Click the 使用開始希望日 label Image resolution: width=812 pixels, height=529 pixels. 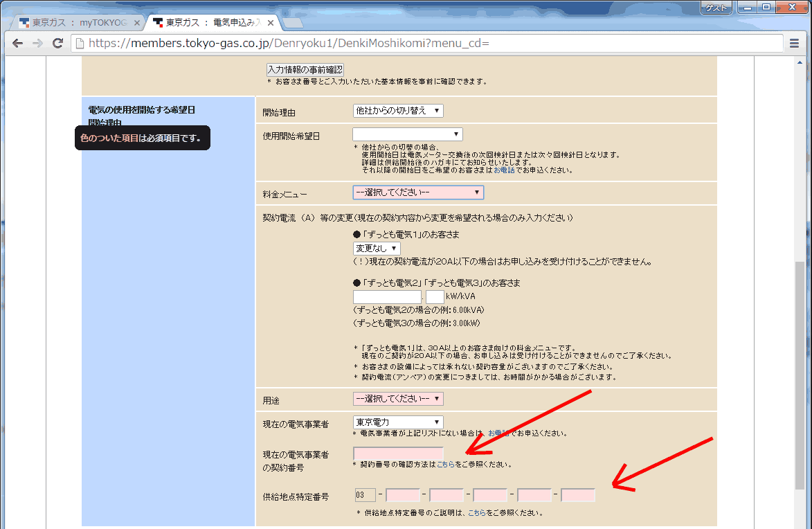[291, 136]
